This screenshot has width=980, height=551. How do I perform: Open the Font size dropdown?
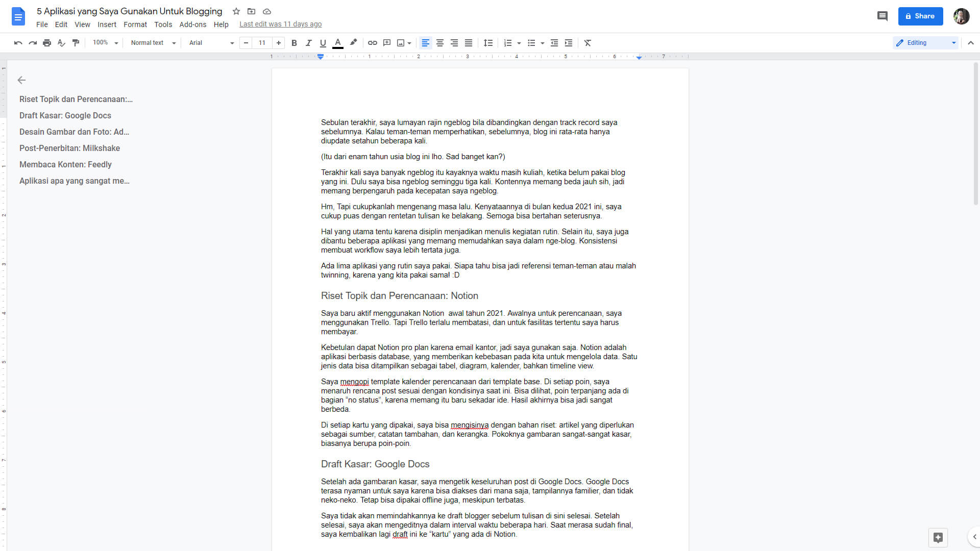(262, 42)
